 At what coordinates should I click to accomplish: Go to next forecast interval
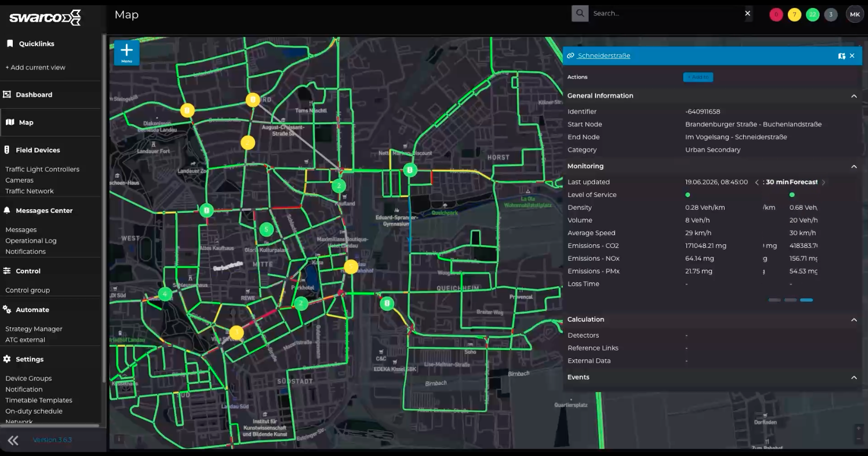coord(823,182)
